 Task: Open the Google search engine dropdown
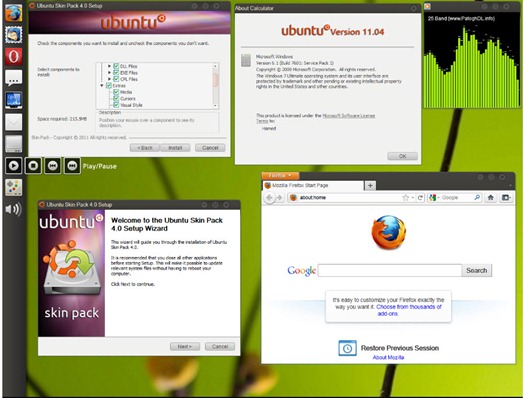434,198
